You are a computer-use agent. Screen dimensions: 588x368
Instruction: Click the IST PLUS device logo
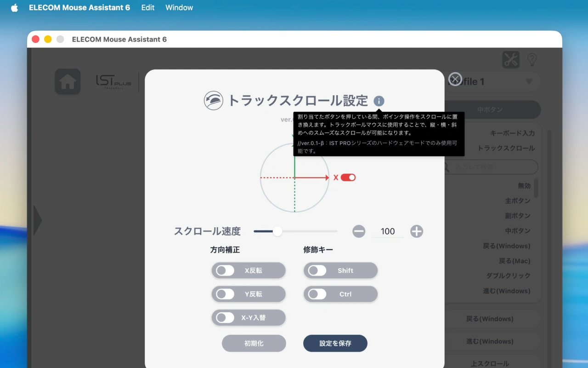pyautogui.click(x=113, y=82)
